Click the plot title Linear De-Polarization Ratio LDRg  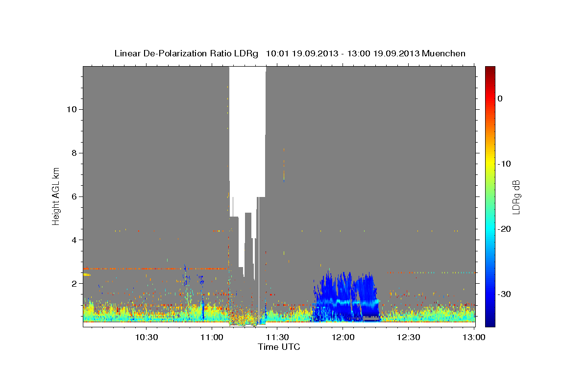186,53
